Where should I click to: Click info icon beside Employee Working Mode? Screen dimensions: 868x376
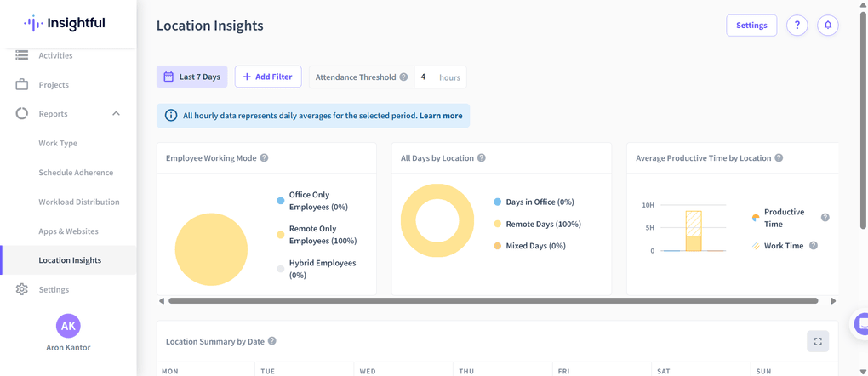[264, 158]
